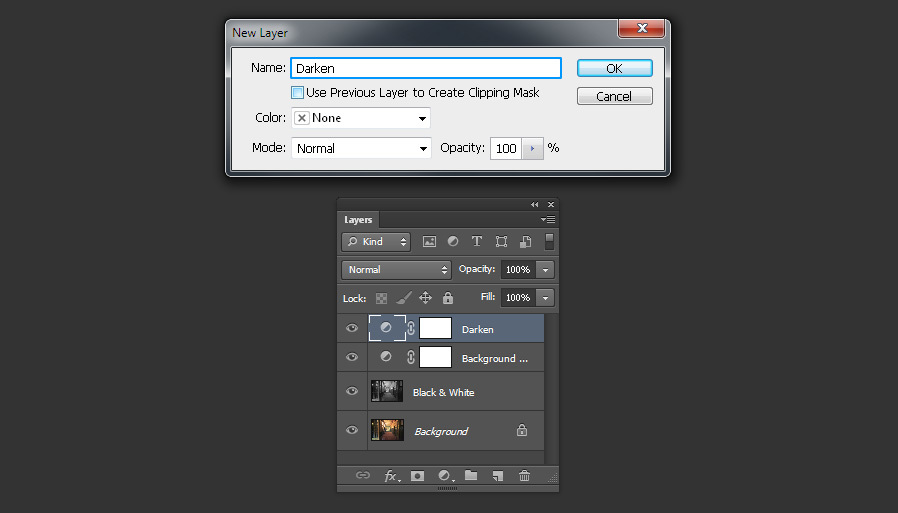The width and height of the screenshot is (898, 513).
Task: Lock image pixels with brush icon
Action: (403, 298)
